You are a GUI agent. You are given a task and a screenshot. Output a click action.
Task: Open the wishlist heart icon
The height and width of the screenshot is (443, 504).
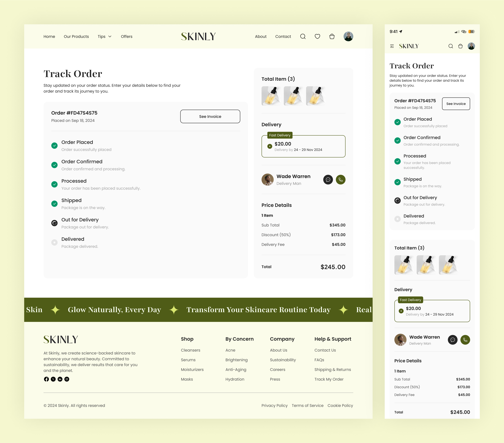(x=317, y=37)
